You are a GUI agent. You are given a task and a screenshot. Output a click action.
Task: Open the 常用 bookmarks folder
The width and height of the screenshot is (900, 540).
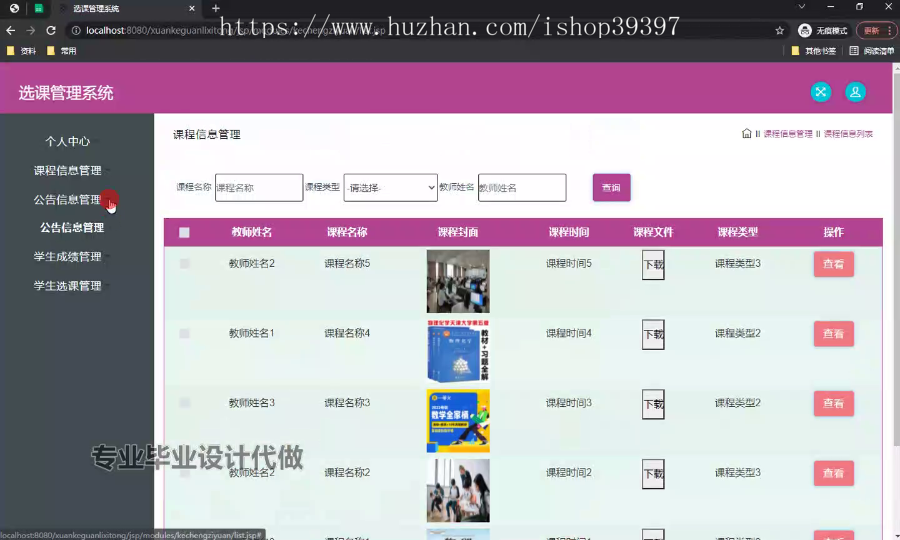point(61,50)
